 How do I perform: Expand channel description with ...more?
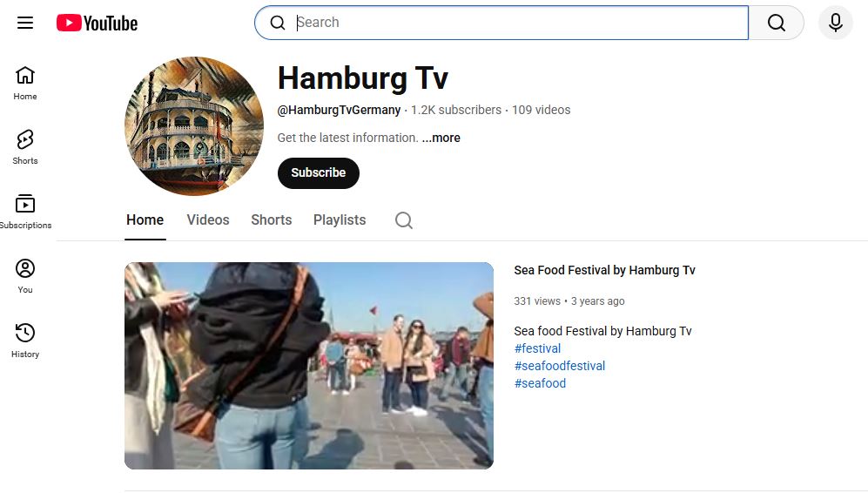click(x=441, y=138)
